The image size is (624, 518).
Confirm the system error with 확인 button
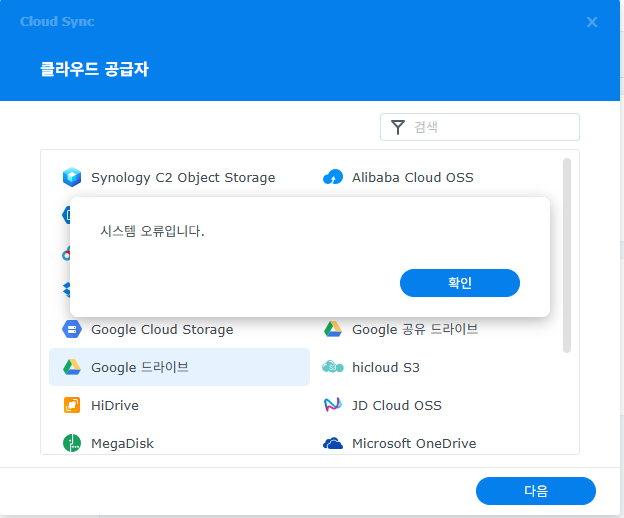pyautogui.click(x=460, y=283)
